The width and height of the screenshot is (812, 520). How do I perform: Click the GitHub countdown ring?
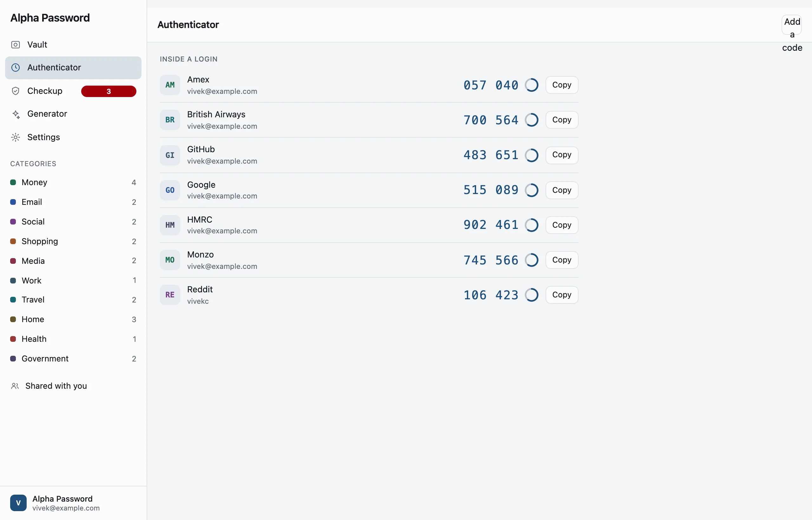pyautogui.click(x=532, y=155)
